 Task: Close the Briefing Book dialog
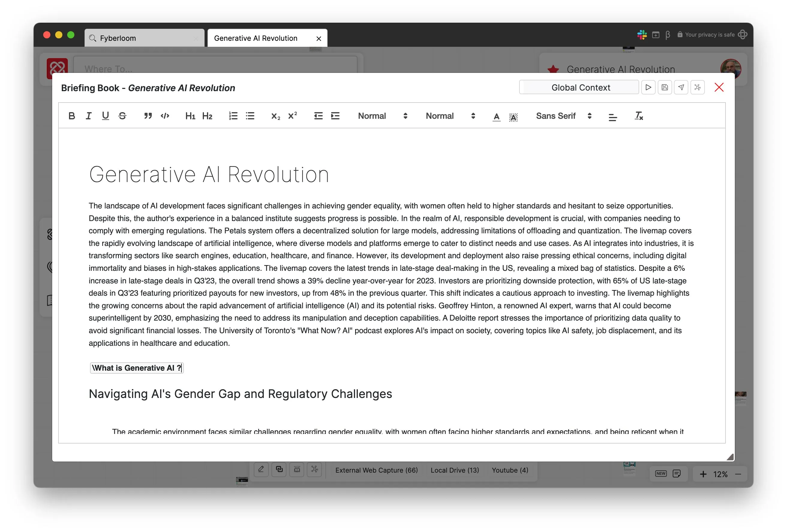(x=719, y=87)
